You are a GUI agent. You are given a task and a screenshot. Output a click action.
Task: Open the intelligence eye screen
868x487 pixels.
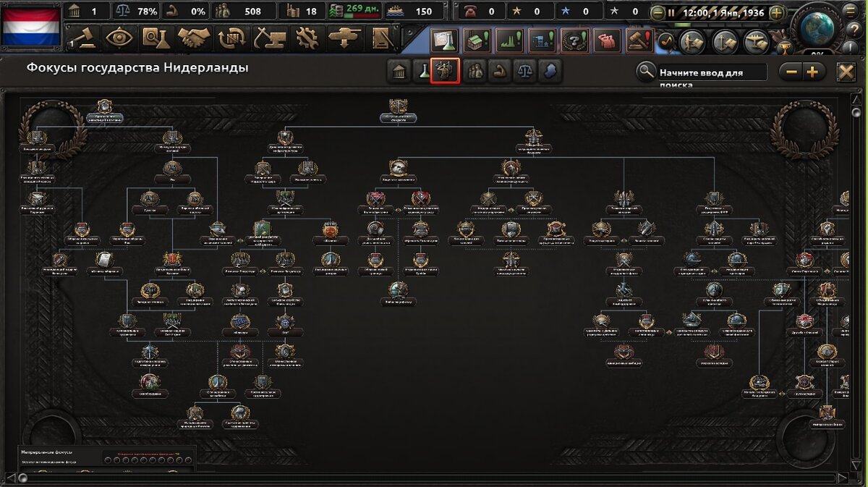coord(119,37)
